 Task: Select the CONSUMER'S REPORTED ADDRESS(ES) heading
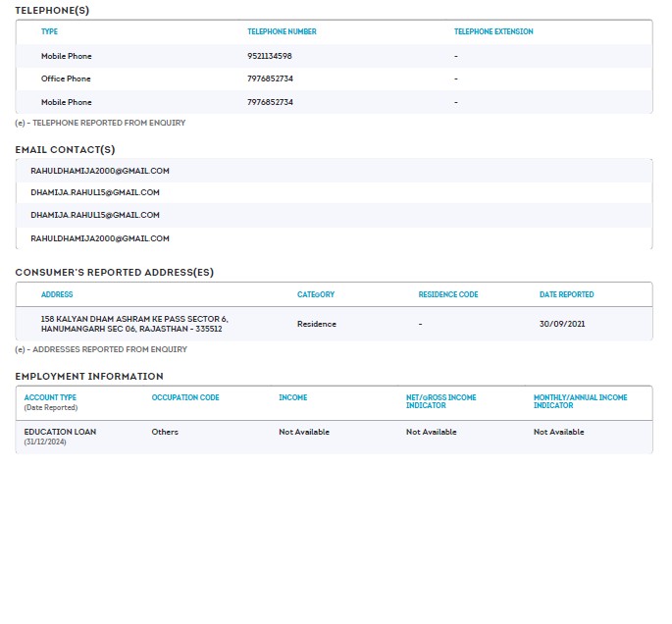coord(114,272)
